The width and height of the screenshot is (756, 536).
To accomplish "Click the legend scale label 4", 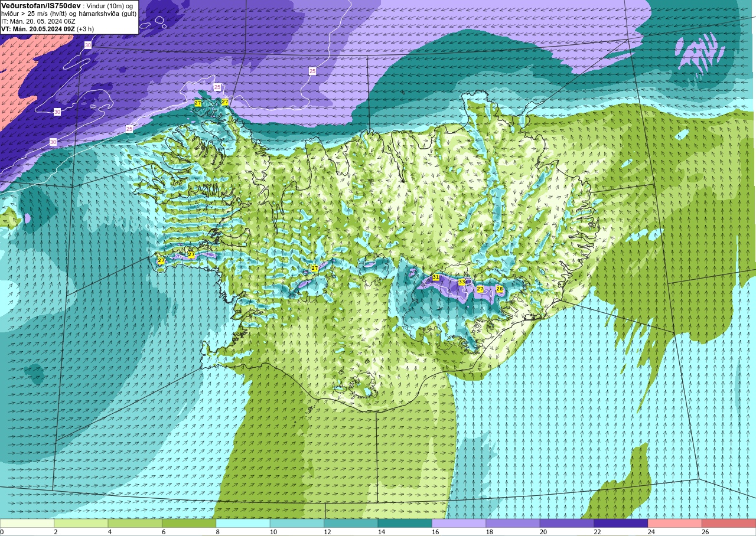I will tap(109, 532).
